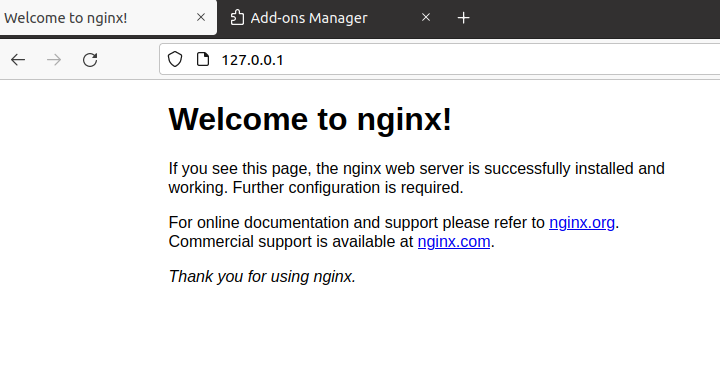Click the Add-ons Manager puzzle icon
This screenshot has width=720, height=367.
(x=237, y=17)
